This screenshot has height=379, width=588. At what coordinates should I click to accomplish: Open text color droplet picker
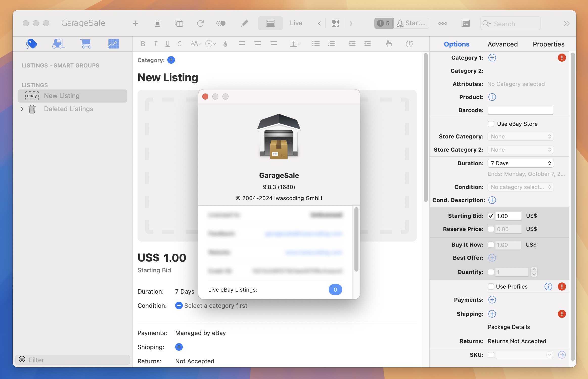[x=225, y=44]
